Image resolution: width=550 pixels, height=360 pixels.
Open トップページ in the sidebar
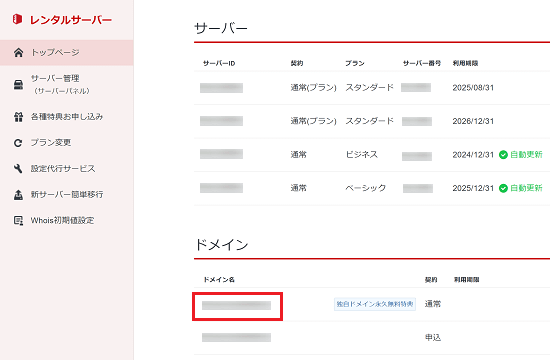(x=67, y=53)
